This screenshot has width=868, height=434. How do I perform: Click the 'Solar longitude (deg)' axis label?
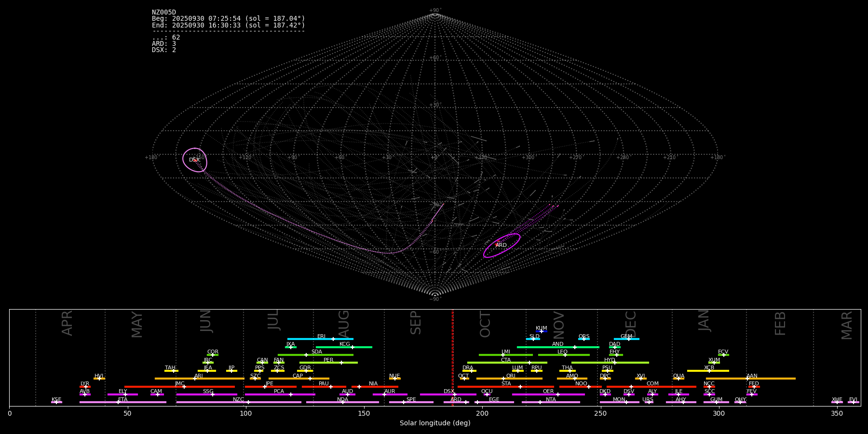(435, 423)
